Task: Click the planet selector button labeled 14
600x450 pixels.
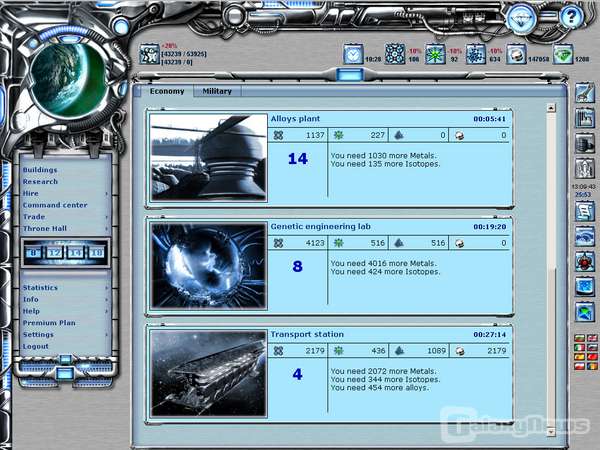Action: tap(75, 253)
